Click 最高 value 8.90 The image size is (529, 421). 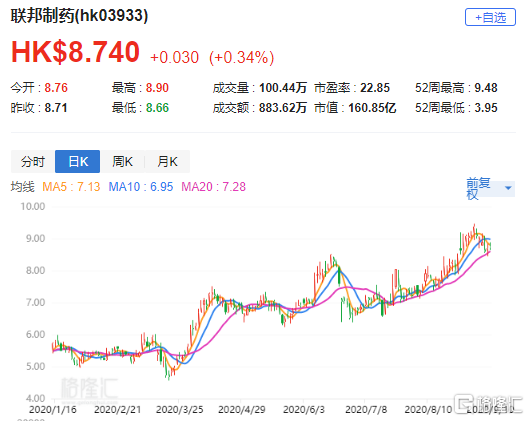157,88
